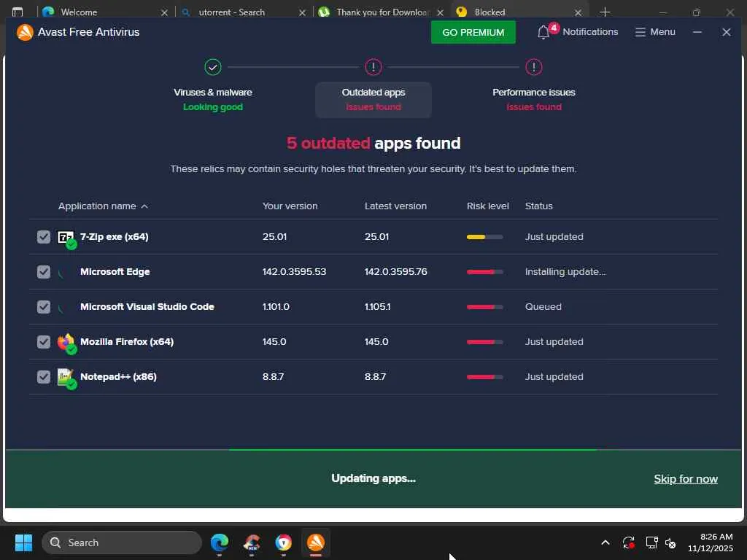Close the Welcome tab
The height and width of the screenshot is (560, 747).
point(164,12)
